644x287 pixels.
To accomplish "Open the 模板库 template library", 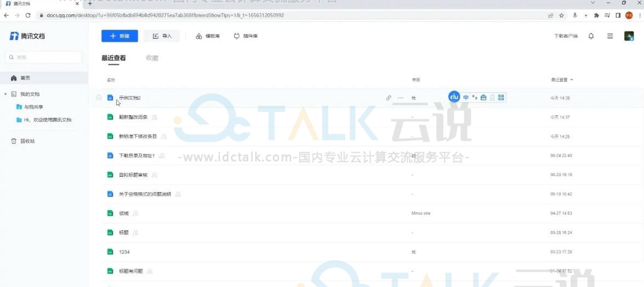I will (207, 36).
